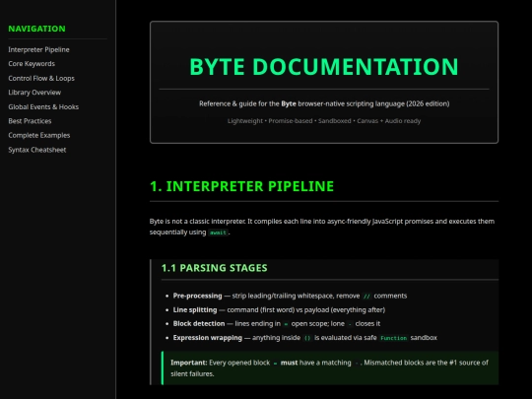Click the 'Lightweight • Promise-based' tagline
Viewport: 532px width, 399px height.
(324, 121)
